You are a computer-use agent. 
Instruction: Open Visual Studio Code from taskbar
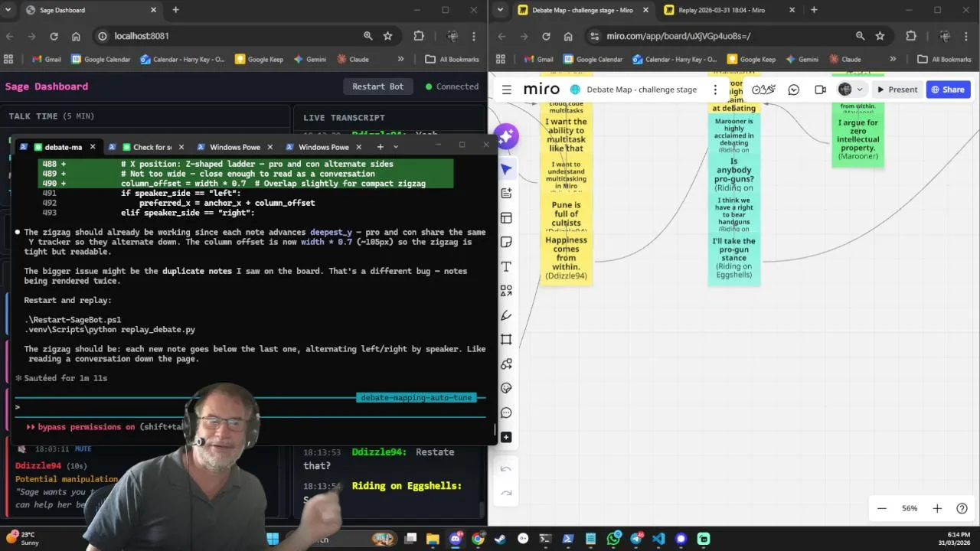point(658,539)
